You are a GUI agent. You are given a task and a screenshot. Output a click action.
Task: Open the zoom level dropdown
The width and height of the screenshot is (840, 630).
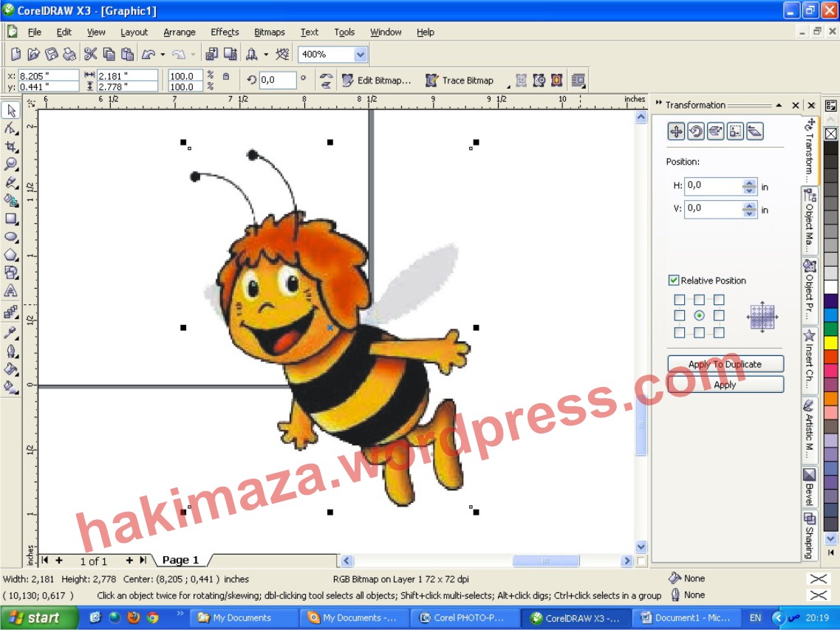click(361, 54)
